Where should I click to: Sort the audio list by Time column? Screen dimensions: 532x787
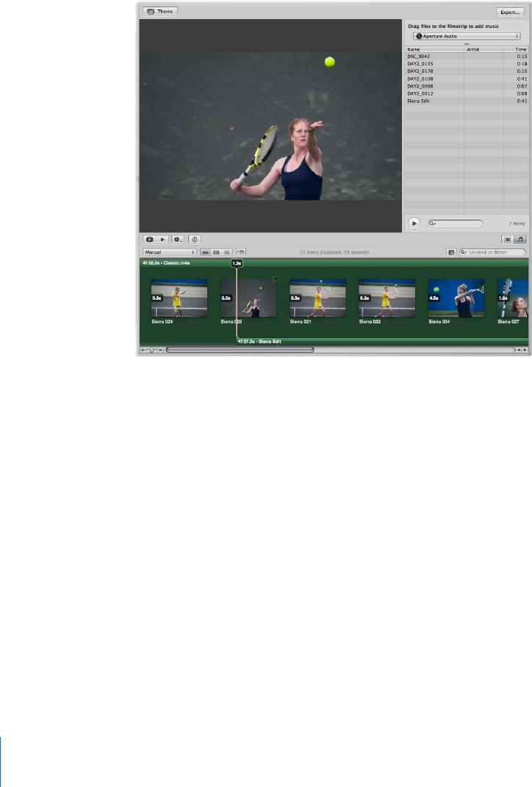pos(517,49)
